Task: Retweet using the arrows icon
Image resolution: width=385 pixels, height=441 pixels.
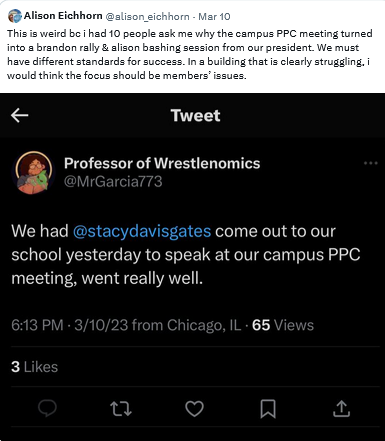Action: 121,409
